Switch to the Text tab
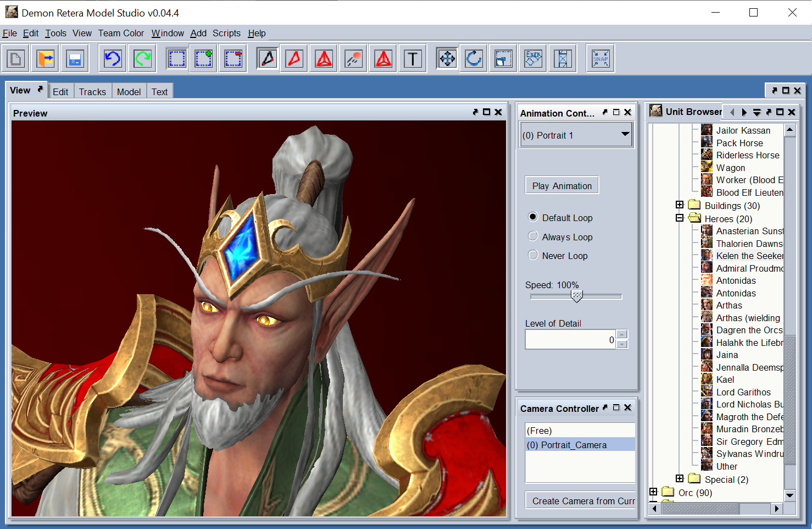 160,92
